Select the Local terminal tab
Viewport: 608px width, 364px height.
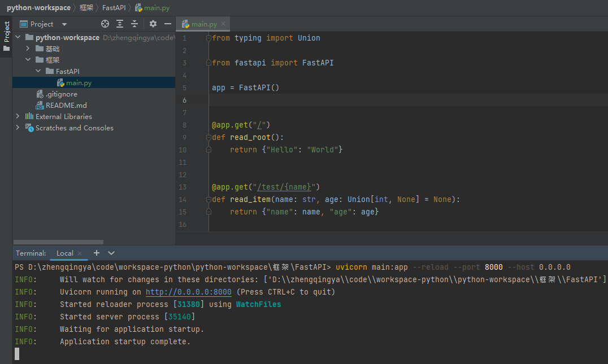(64, 253)
